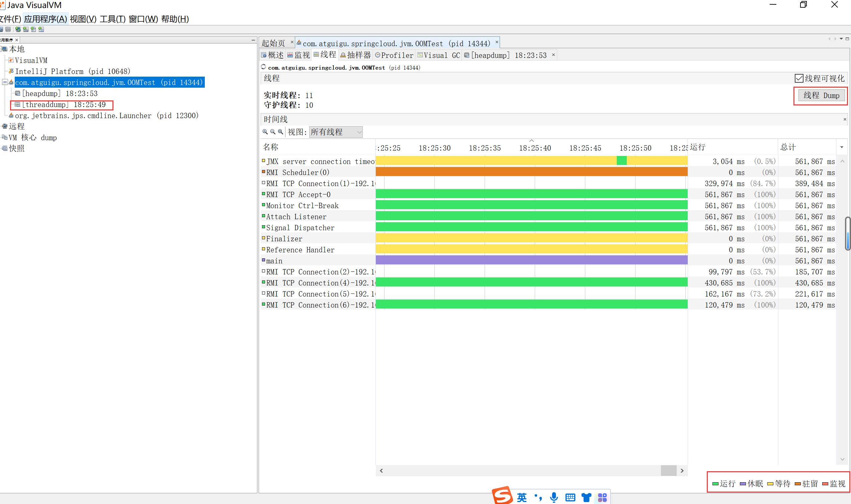
Task: Switch to the 抽样器 sampler tab
Action: tap(355, 55)
